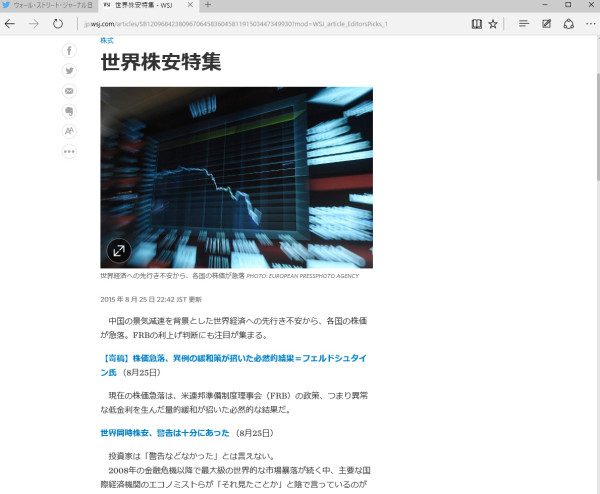The image size is (600, 494).
Task: Click the stock chart article photo
Action: 236,178
